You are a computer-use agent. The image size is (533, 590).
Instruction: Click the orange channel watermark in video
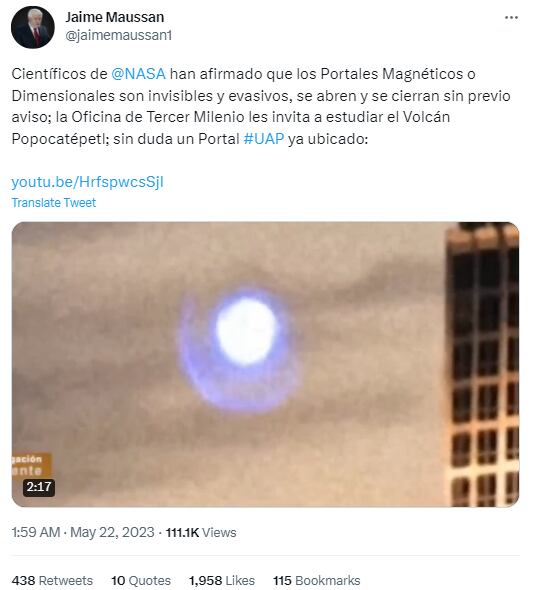[31, 465]
